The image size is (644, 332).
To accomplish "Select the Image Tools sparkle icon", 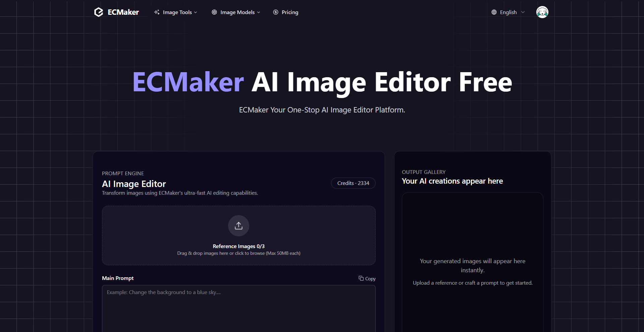I will click(157, 12).
